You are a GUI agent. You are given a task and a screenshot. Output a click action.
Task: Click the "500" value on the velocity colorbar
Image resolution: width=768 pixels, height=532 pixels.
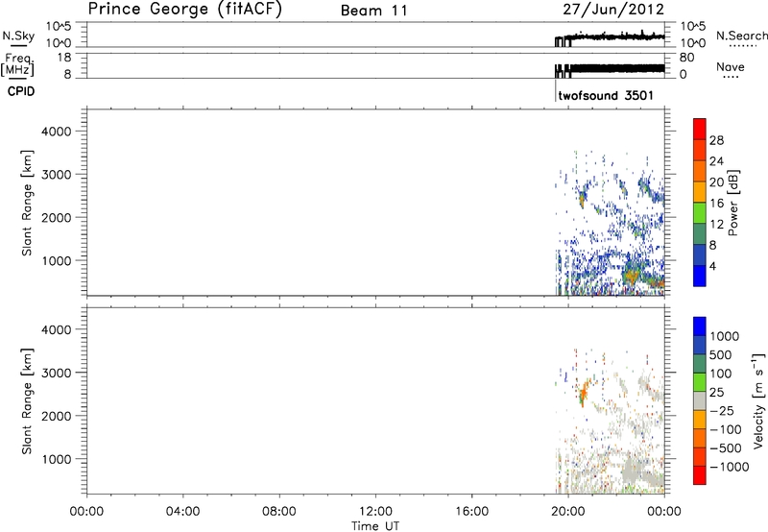pos(721,355)
